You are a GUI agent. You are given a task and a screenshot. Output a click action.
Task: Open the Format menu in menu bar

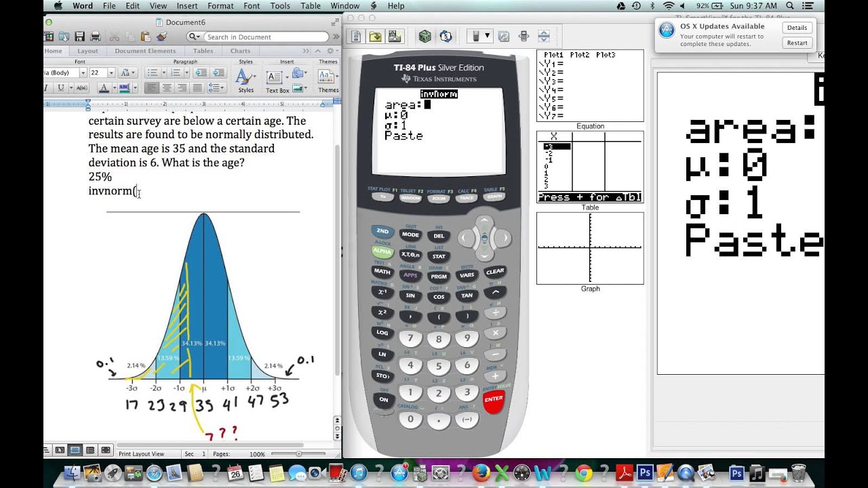220,6
